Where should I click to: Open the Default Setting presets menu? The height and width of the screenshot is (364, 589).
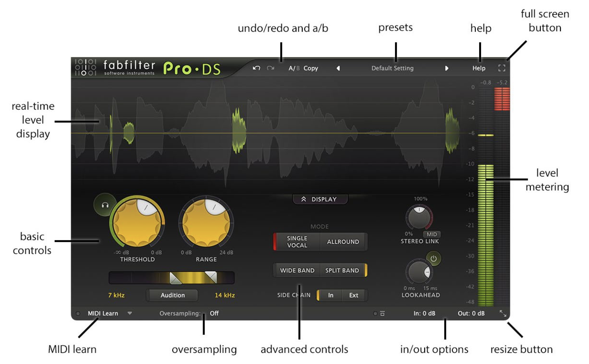coord(392,68)
